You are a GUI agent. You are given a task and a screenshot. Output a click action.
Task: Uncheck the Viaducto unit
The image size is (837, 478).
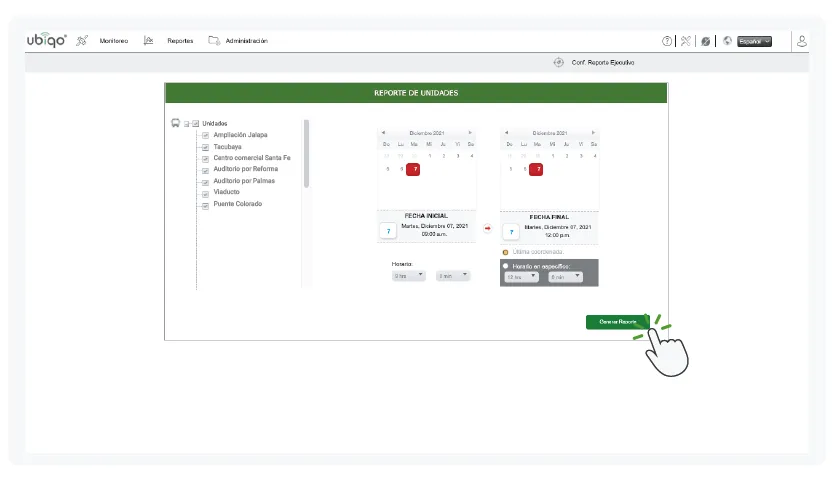coord(206,194)
